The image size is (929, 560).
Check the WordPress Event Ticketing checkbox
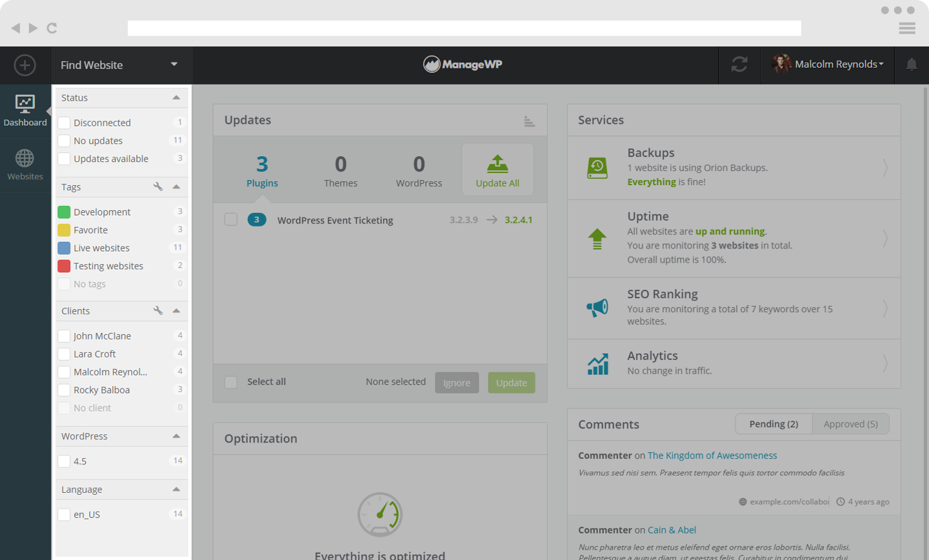[x=230, y=219]
